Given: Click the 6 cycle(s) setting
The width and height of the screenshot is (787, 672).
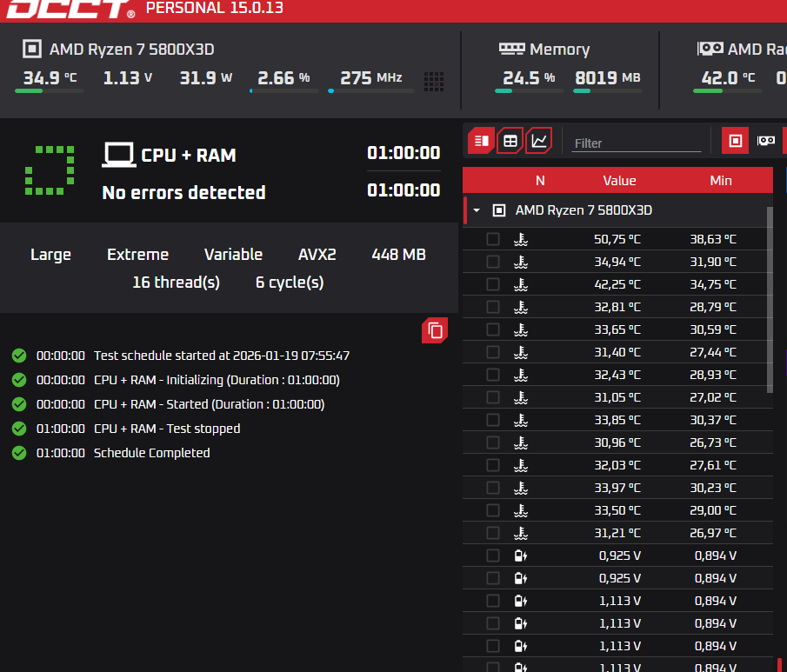Looking at the screenshot, I should (x=290, y=283).
